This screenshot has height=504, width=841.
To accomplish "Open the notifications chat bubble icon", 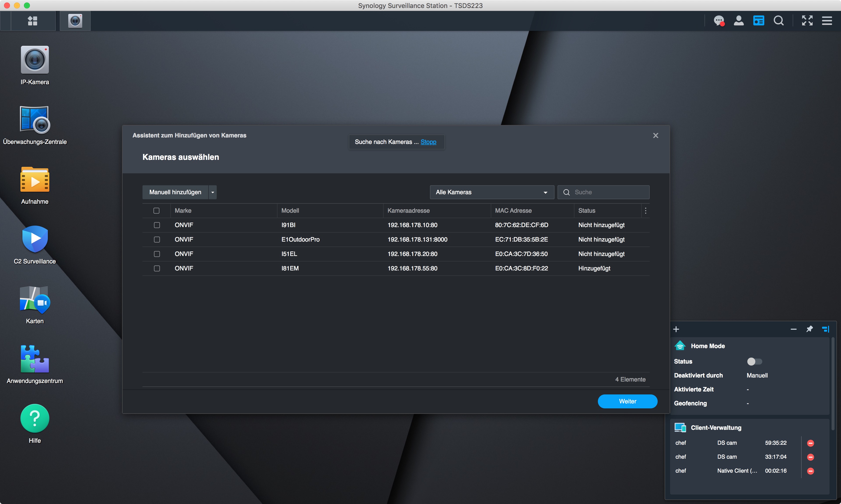I will [718, 21].
